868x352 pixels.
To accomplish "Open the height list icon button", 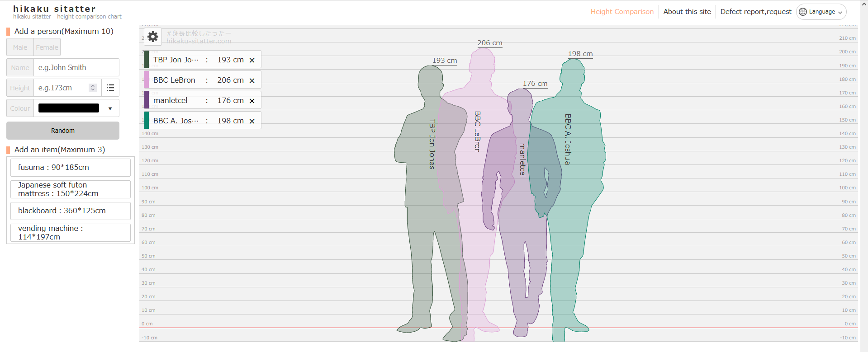I will coord(110,88).
